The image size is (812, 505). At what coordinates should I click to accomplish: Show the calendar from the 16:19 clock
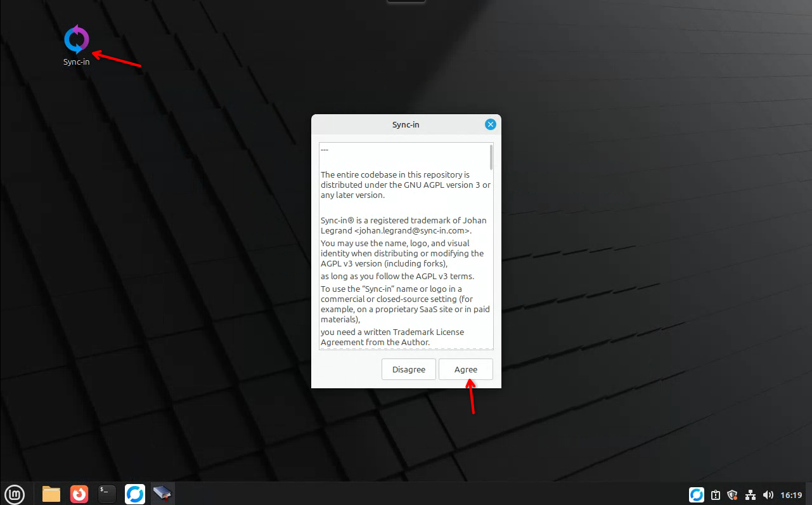click(792, 494)
